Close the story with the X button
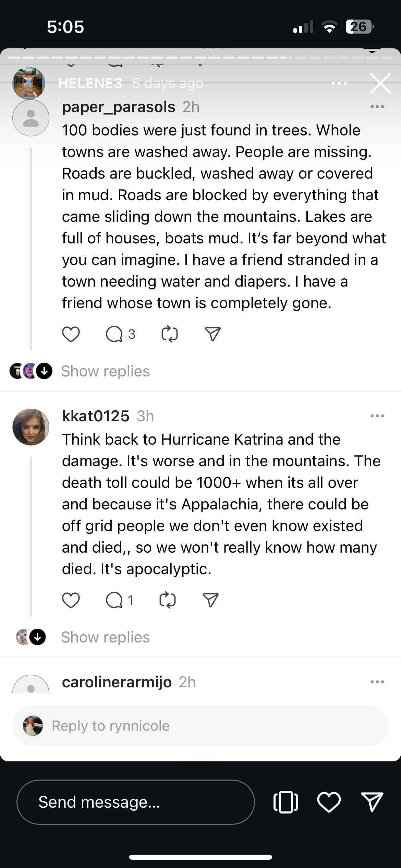 coord(380,83)
